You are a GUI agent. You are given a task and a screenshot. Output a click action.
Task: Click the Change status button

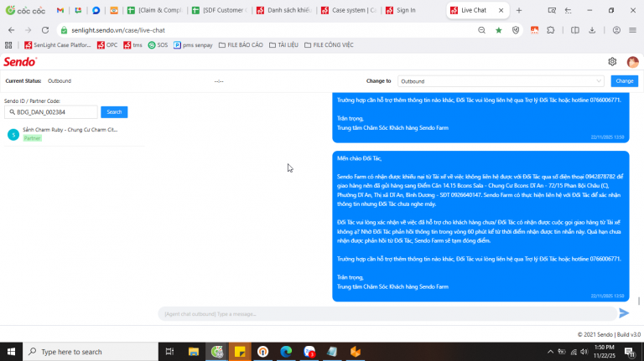click(x=624, y=81)
